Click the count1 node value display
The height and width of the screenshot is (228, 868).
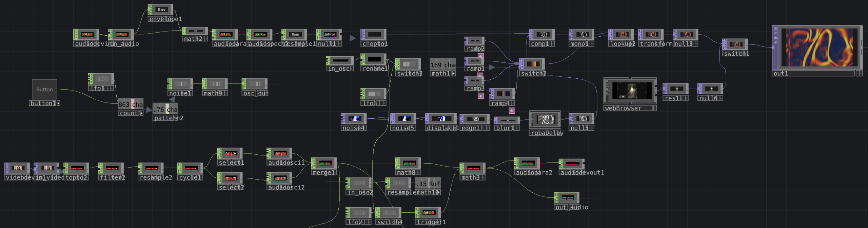(x=131, y=104)
